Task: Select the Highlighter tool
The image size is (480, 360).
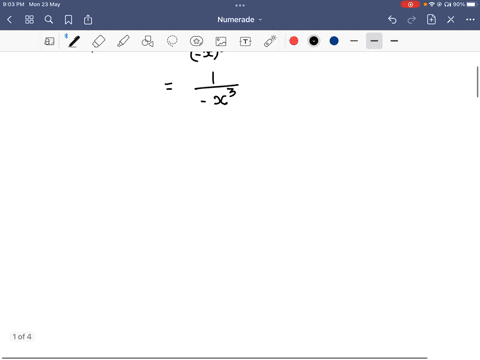Action: tap(123, 41)
